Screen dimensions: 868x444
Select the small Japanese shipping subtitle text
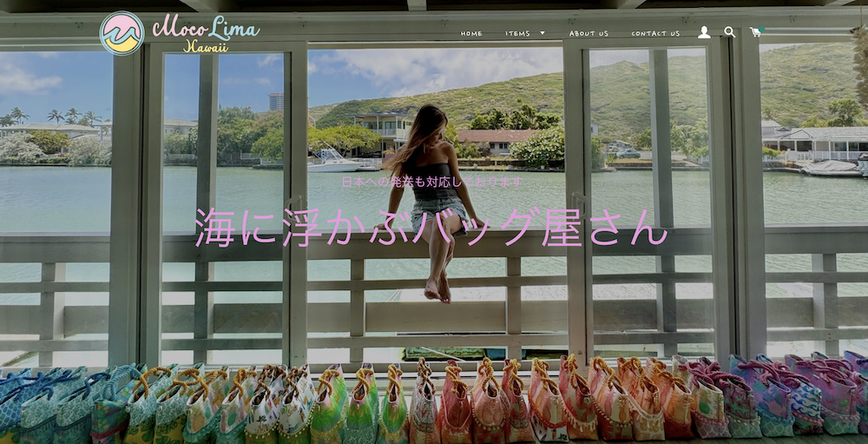click(x=432, y=182)
